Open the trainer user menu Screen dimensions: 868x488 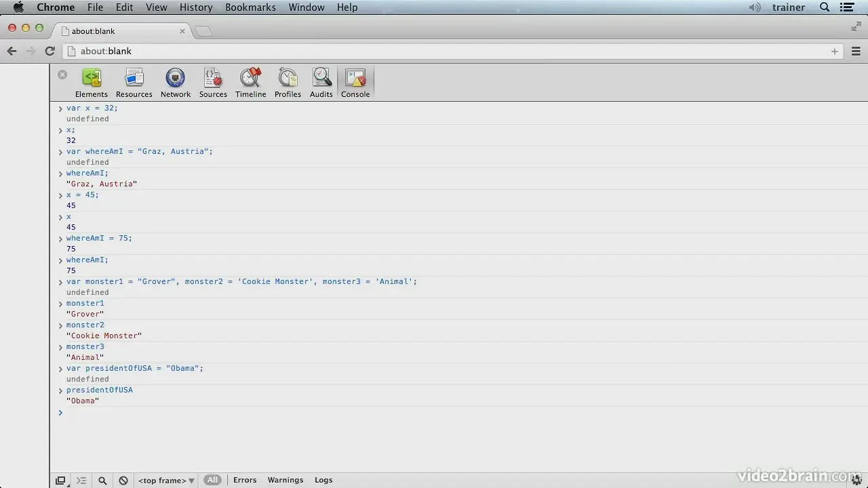click(789, 7)
